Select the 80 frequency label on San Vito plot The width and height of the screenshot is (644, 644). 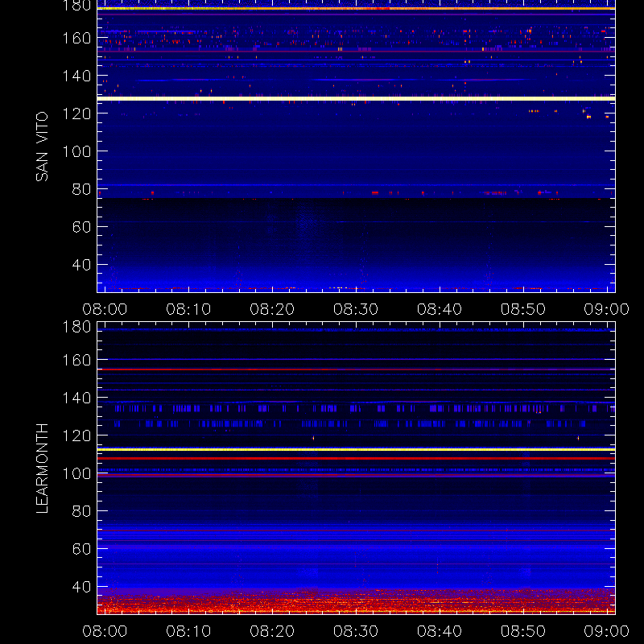click(x=81, y=189)
